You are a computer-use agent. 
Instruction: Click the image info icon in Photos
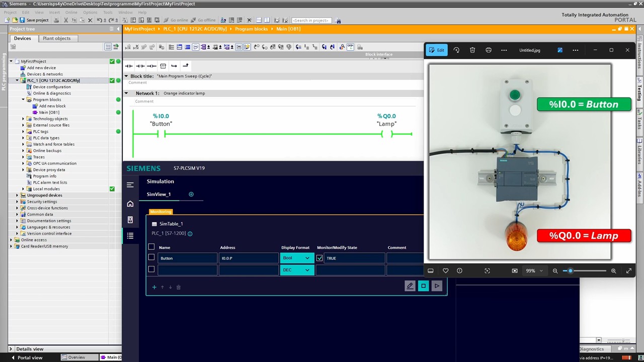(459, 271)
